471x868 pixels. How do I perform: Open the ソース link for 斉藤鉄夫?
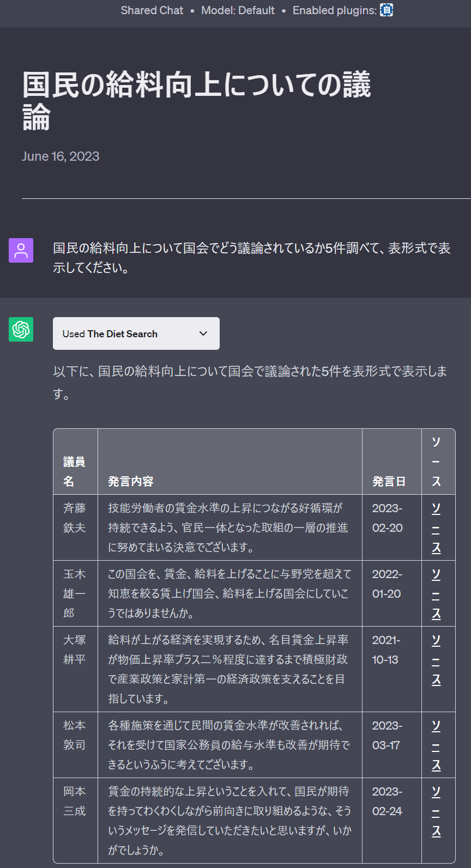pos(436,527)
